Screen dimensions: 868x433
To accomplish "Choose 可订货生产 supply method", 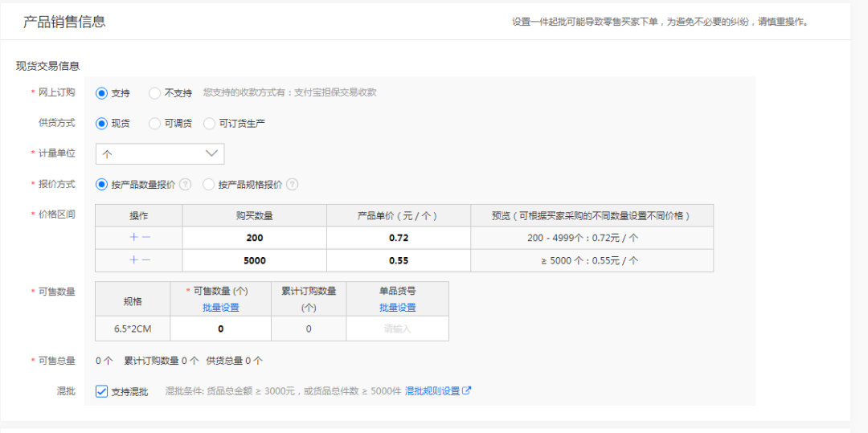I will coord(209,124).
